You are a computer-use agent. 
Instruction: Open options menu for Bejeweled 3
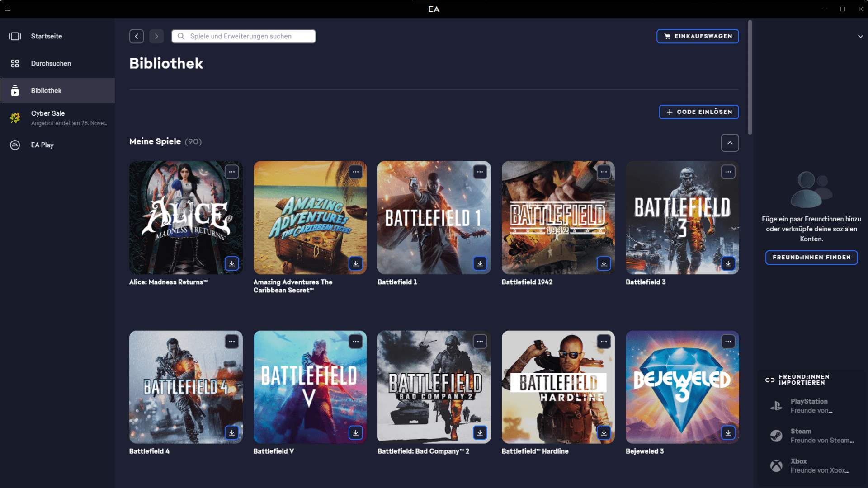pyautogui.click(x=728, y=342)
